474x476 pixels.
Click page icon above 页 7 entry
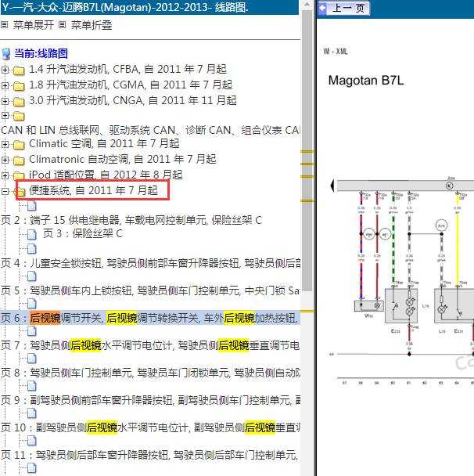tap(32, 331)
